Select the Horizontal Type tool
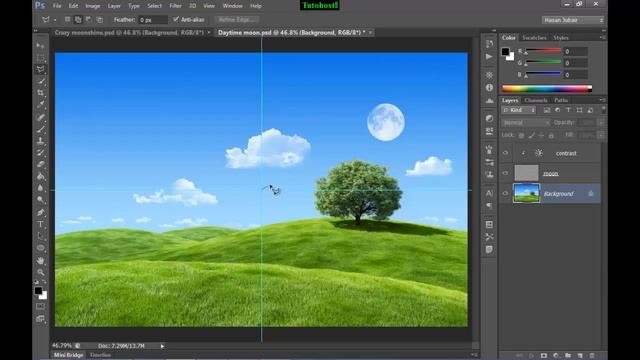The image size is (640, 360). coord(40,224)
